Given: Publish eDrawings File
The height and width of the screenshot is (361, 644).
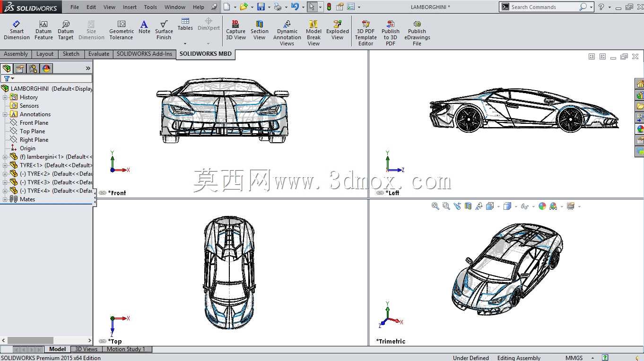Looking at the screenshot, I should (417, 33).
